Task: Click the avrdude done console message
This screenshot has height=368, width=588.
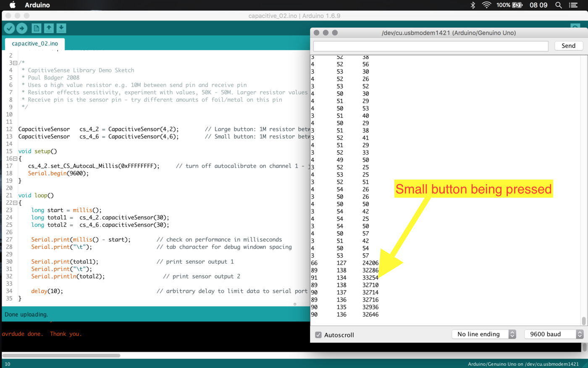Action: pyautogui.click(x=42, y=334)
